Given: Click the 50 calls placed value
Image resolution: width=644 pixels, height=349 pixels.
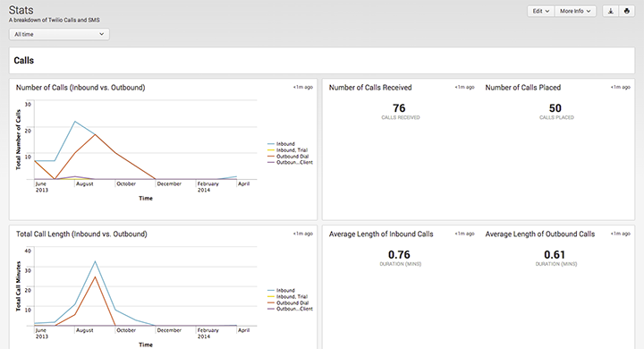Looking at the screenshot, I should pyautogui.click(x=555, y=108).
